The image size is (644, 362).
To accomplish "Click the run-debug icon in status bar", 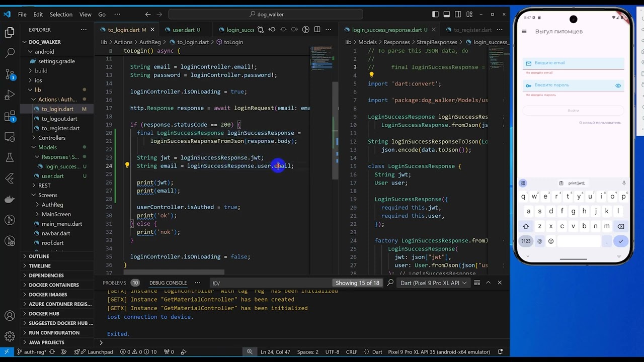I will point(184,352).
